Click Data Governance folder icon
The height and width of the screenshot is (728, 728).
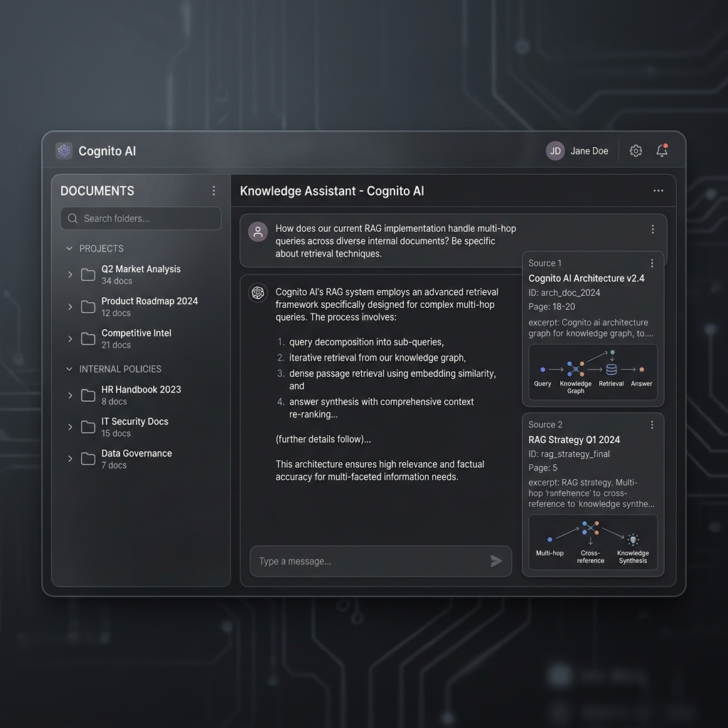coord(87,459)
